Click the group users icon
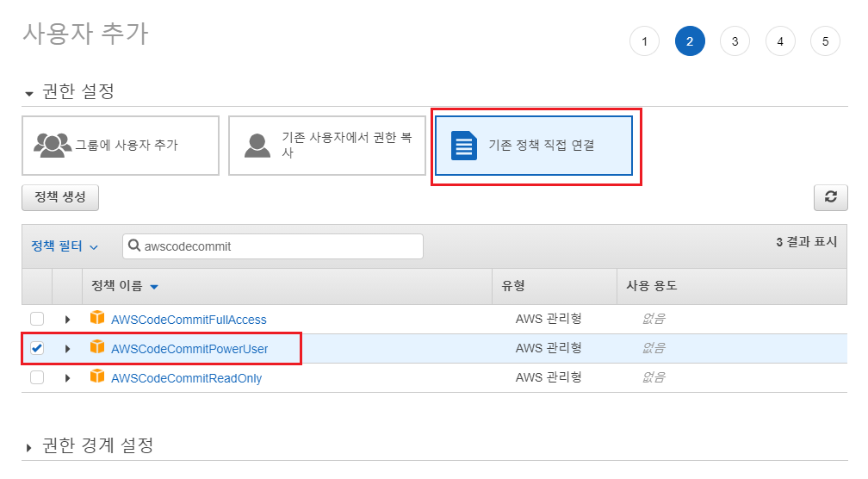The image size is (868, 479). tap(52, 145)
